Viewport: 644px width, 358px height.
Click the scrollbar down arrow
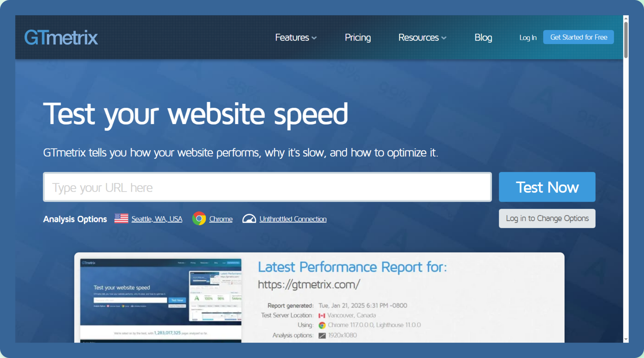tap(626, 339)
